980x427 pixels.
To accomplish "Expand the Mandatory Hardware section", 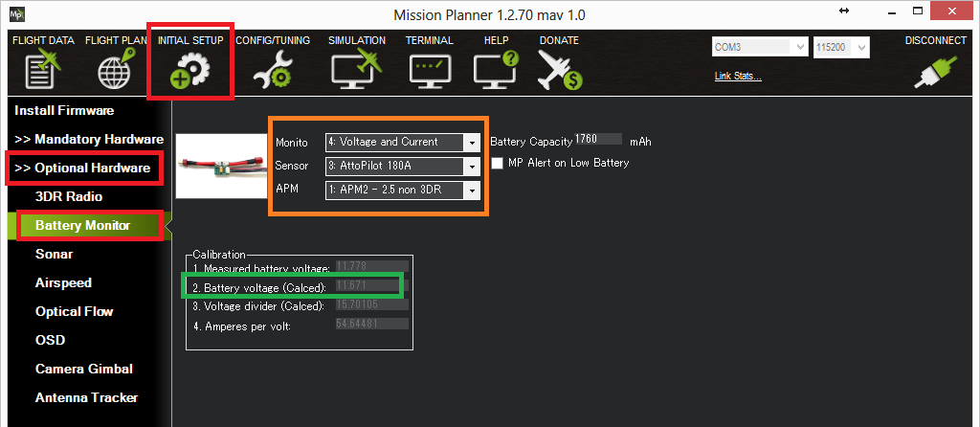I will (x=82, y=140).
